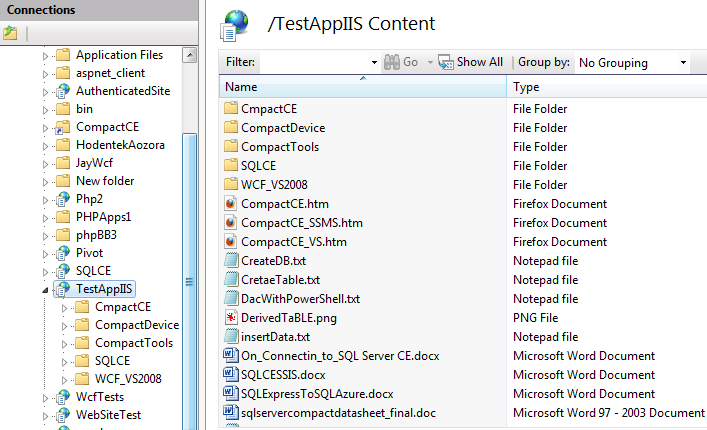Image resolution: width=707 pixels, height=430 pixels.
Task: Click the Show All button label
Action: point(480,62)
